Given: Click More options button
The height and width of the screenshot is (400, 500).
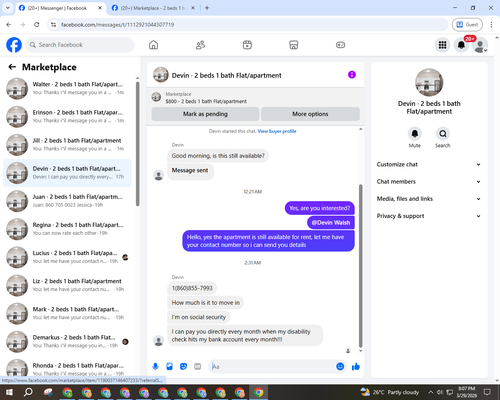Looking at the screenshot, I should click(x=310, y=114).
